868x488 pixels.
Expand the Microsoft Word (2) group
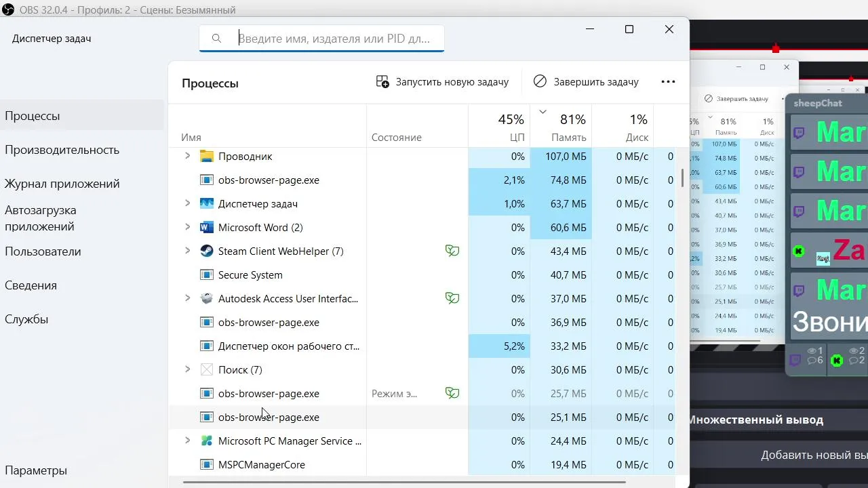point(188,228)
